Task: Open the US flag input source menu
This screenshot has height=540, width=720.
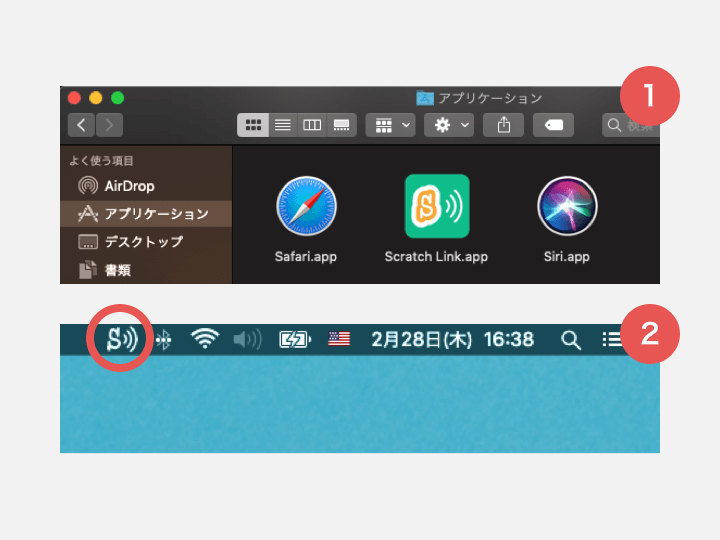Action: pyautogui.click(x=339, y=339)
